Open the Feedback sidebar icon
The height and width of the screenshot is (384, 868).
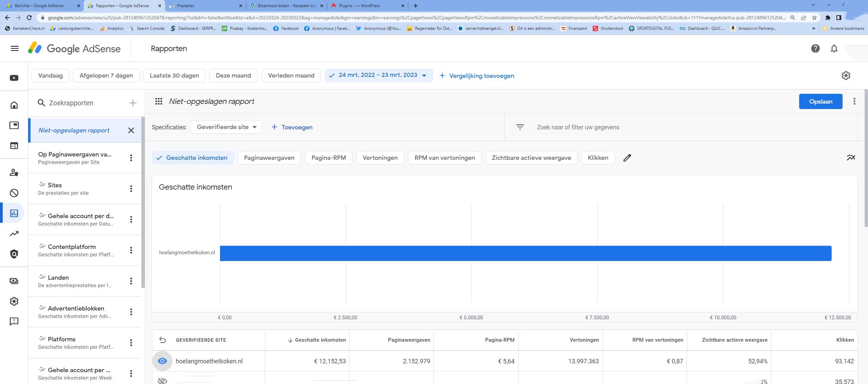pyautogui.click(x=14, y=321)
